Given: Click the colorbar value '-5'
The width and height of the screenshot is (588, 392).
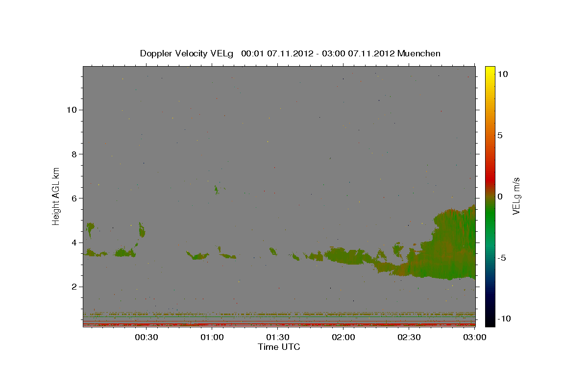Looking at the screenshot, I should 502,258.
